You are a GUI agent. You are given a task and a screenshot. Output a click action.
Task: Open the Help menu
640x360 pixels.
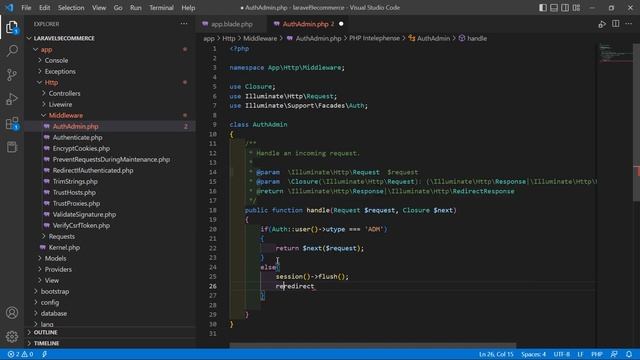tap(188, 8)
